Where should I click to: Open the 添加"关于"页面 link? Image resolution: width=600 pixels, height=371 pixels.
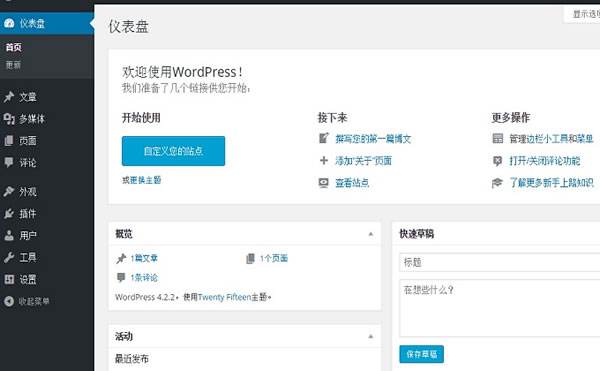(364, 161)
